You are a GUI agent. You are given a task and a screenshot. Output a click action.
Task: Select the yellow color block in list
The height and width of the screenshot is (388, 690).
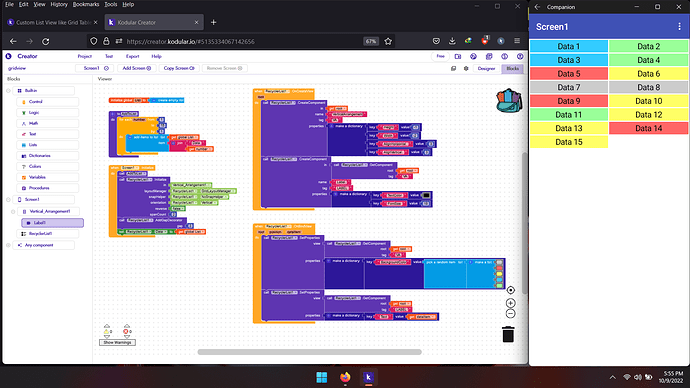click(x=499, y=274)
